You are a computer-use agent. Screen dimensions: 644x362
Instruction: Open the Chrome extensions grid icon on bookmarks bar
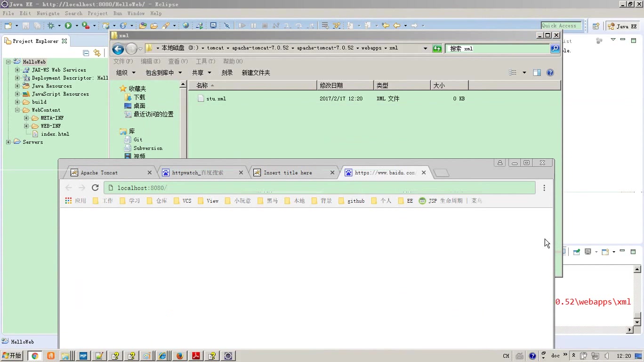(68, 200)
